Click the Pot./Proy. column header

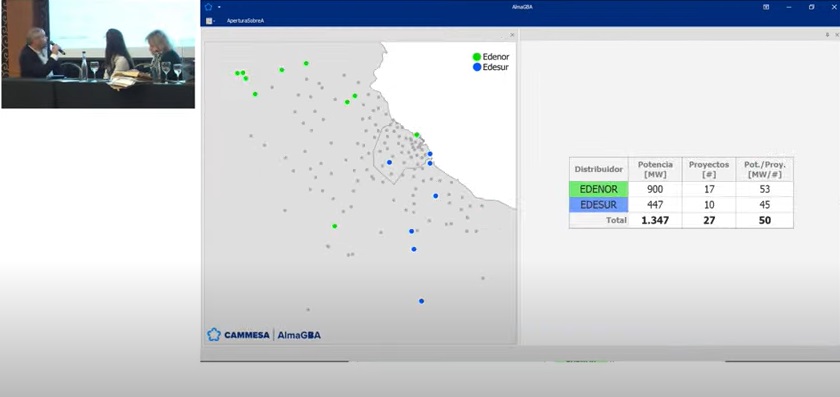click(x=764, y=169)
